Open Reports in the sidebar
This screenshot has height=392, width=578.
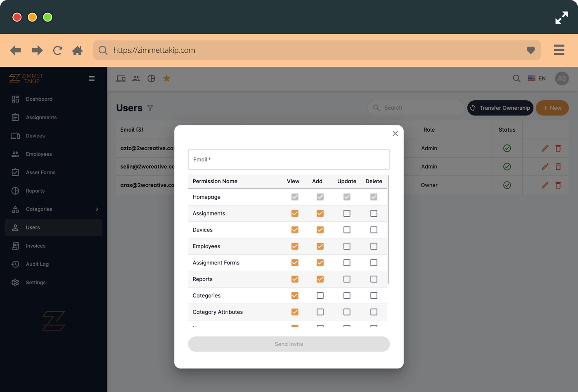[x=54, y=191]
